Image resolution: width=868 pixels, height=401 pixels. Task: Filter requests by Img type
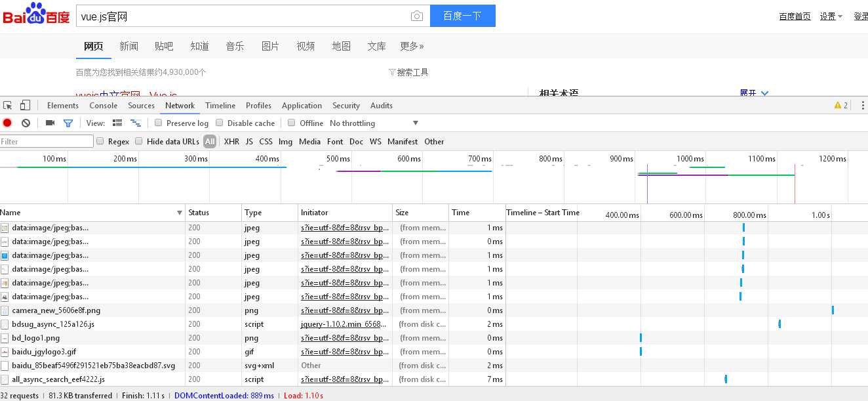285,141
